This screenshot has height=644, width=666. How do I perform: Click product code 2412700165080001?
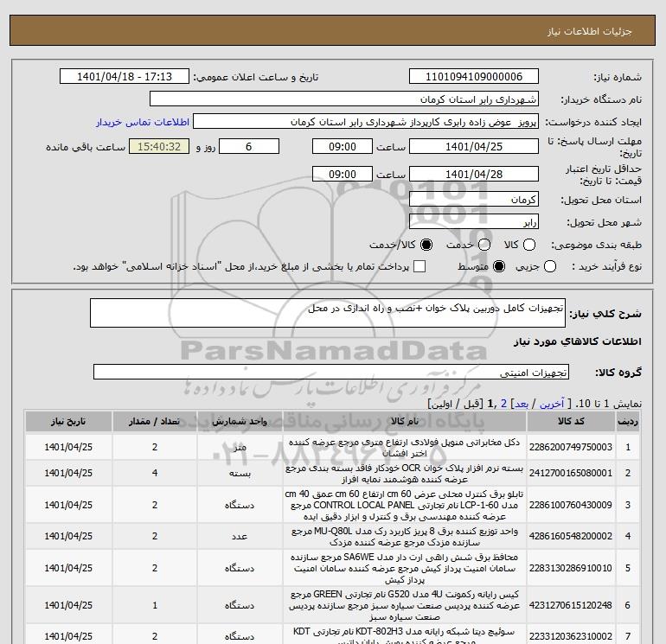pyautogui.click(x=571, y=473)
